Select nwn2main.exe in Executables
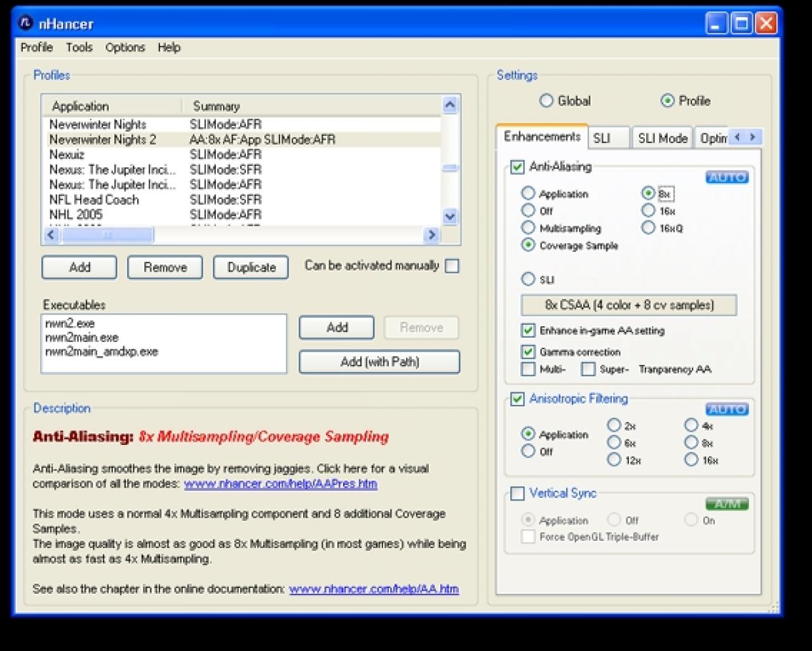Image resolution: width=812 pixels, height=651 pixels. pos(82,338)
